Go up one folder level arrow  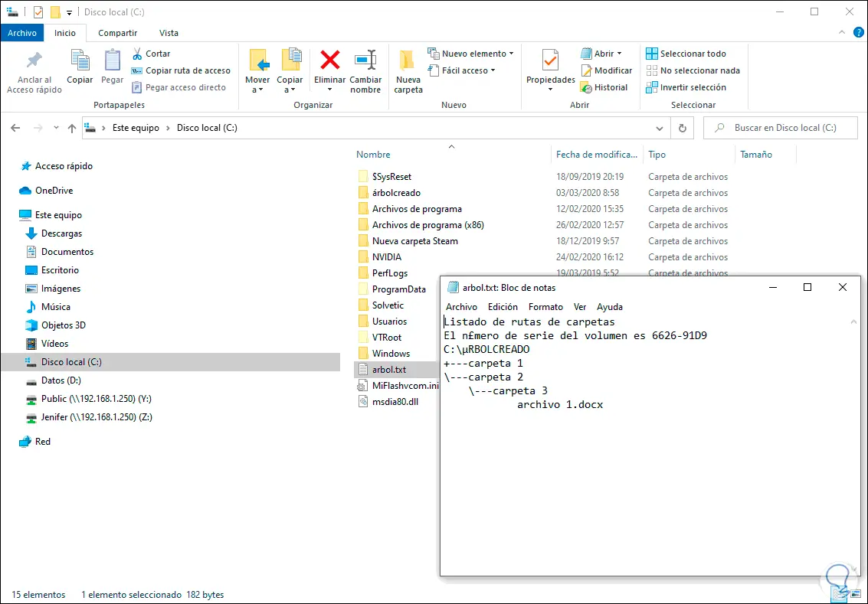71,128
